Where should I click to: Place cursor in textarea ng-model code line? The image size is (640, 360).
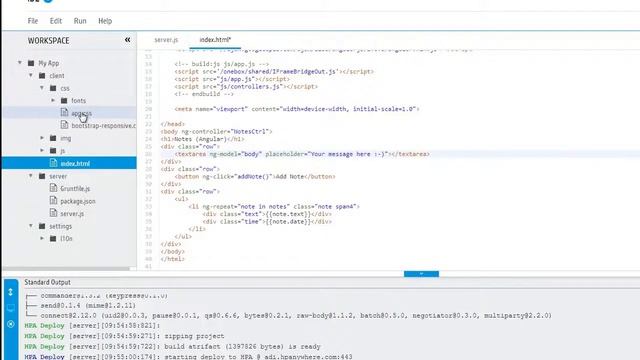tap(302, 154)
